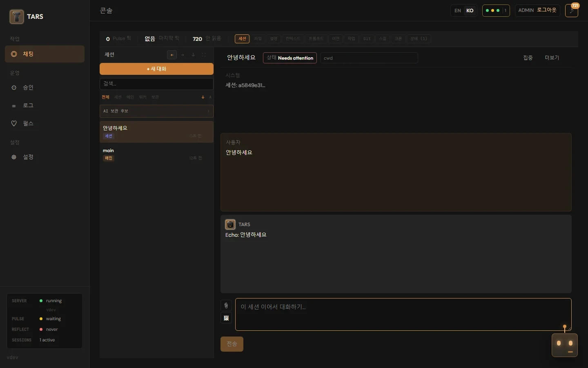588x368 pixels.
Task: Click the notification icon with the 721 badge
Action: (x=572, y=11)
